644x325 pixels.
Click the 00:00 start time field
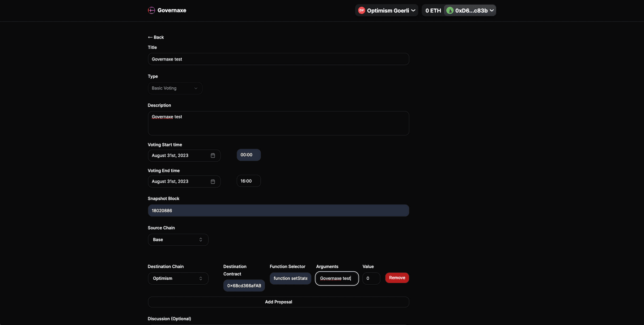click(x=249, y=155)
